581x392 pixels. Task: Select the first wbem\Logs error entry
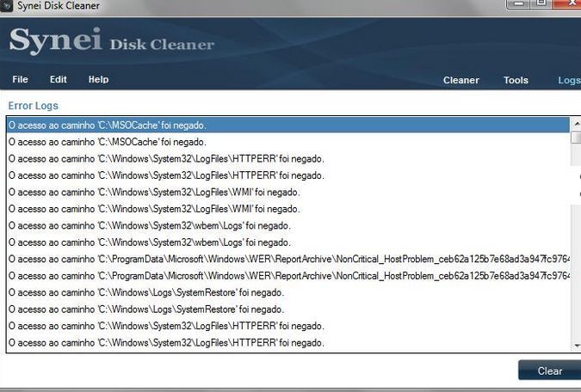pos(288,226)
